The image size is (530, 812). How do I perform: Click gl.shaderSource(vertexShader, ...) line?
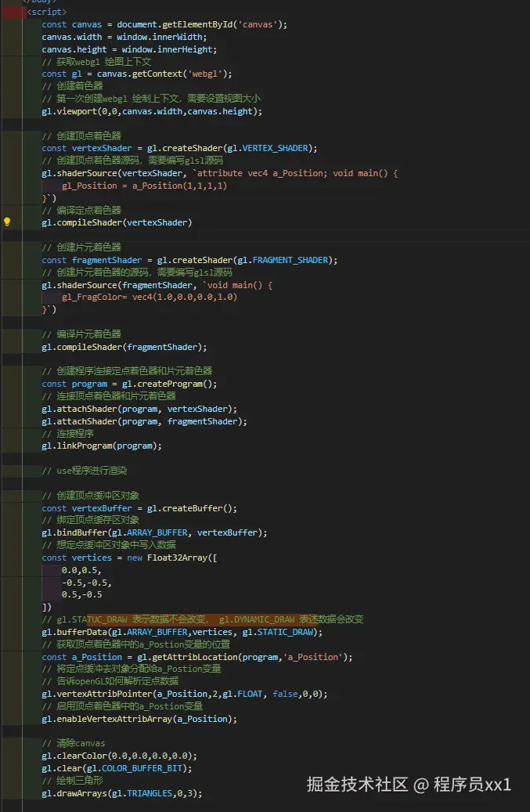pos(220,173)
